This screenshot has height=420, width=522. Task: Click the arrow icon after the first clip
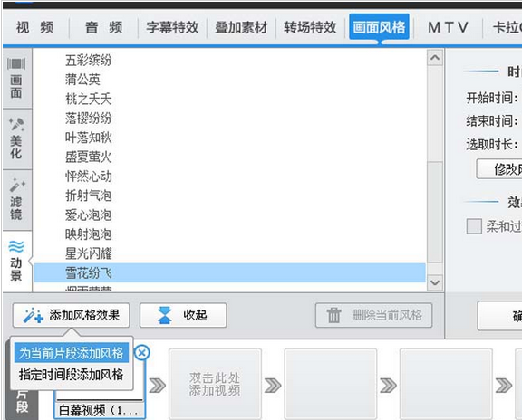pos(157,386)
